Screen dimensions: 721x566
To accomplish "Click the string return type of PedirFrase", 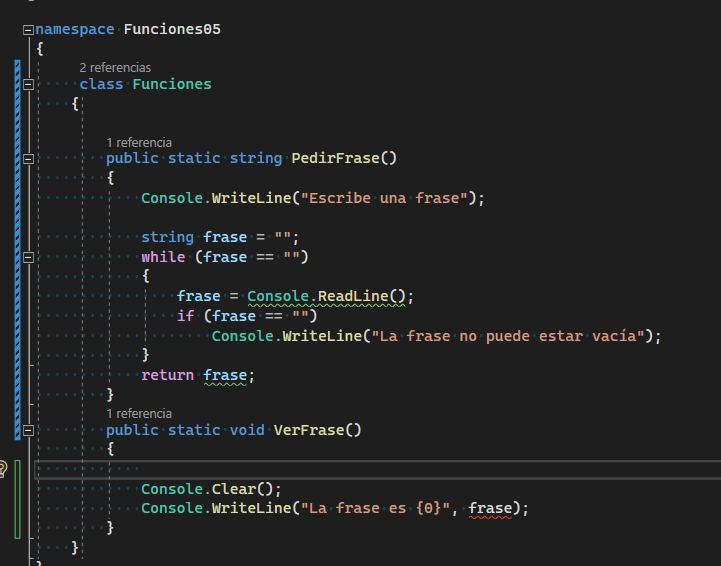I will (x=256, y=158).
